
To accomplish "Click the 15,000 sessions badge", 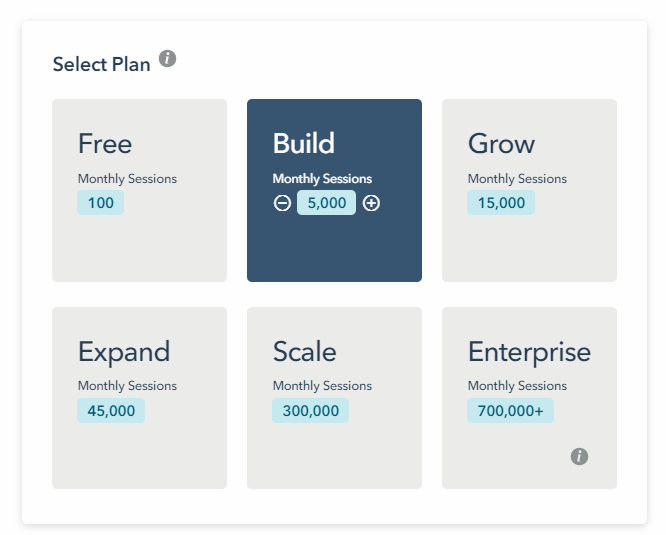I will (x=501, y=203).
